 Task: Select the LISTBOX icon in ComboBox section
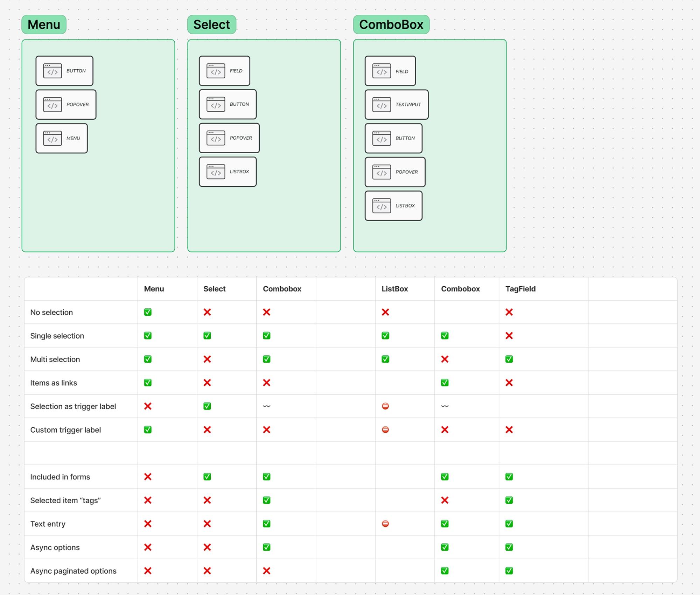click(x=381, y=205)
